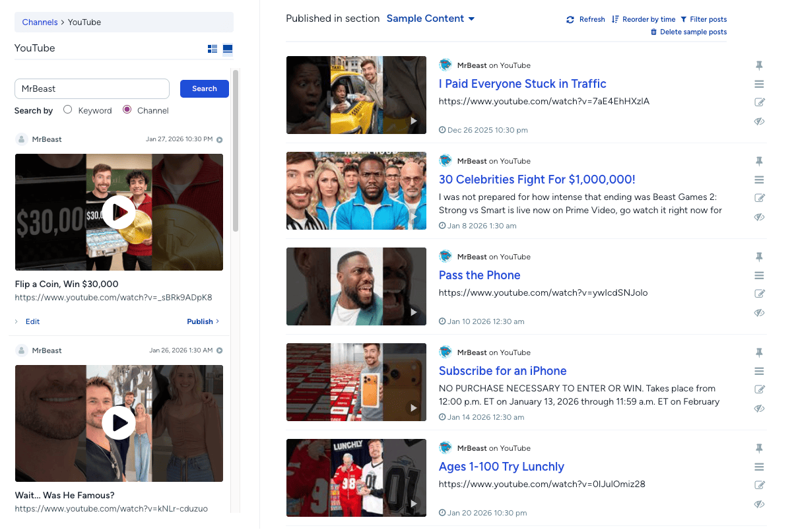Reorder posts by time
Screen dimensions: 792x532
tap(643, 19)
